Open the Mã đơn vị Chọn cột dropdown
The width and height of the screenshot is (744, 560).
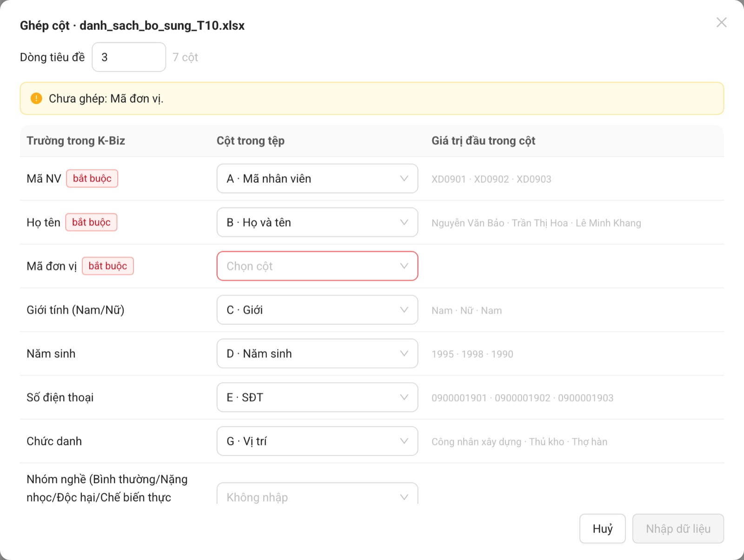[317, 266]
